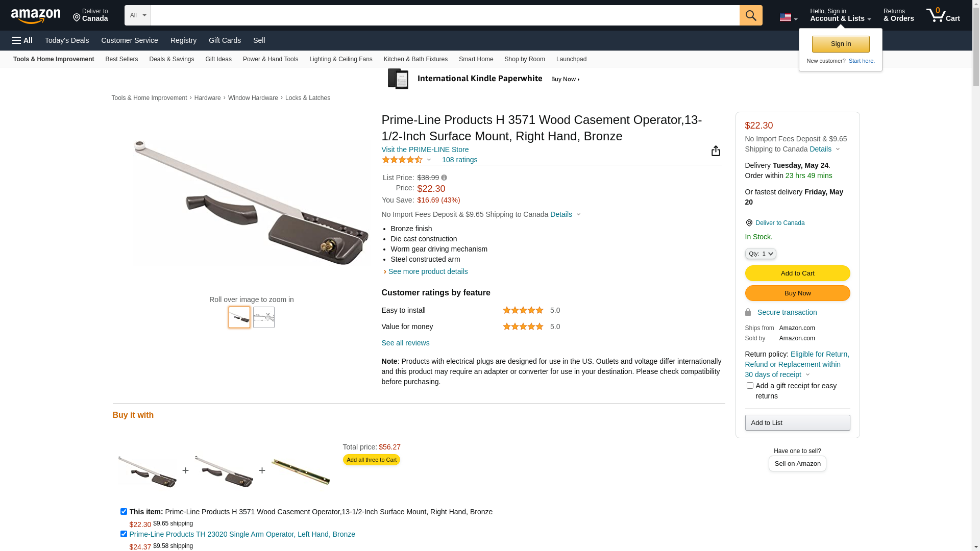Uncheck the TH 23020 Single Arm Operator checkbox
Viewport: 980px width, 551px height.
pos(124,534)
